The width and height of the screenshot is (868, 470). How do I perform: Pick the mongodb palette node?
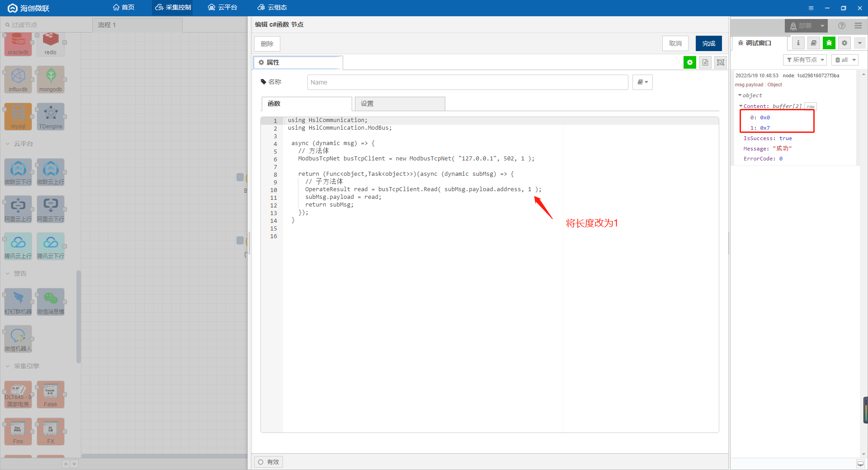point(51,80)
